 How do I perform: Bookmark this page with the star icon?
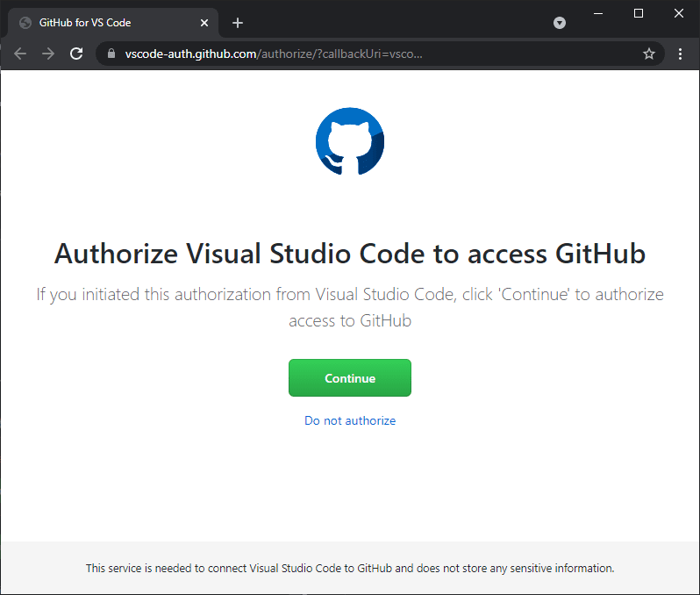(648, 54)
